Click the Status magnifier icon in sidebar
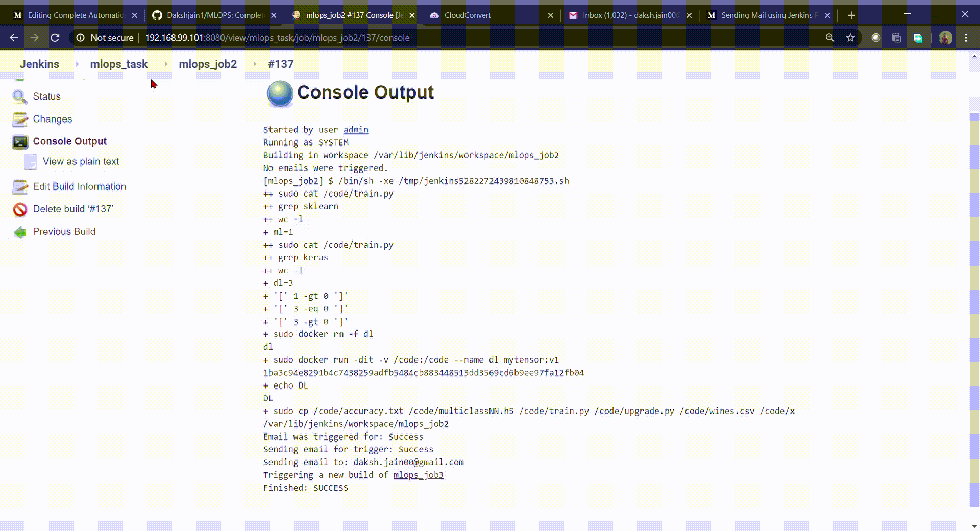 (x=20, y=96)
